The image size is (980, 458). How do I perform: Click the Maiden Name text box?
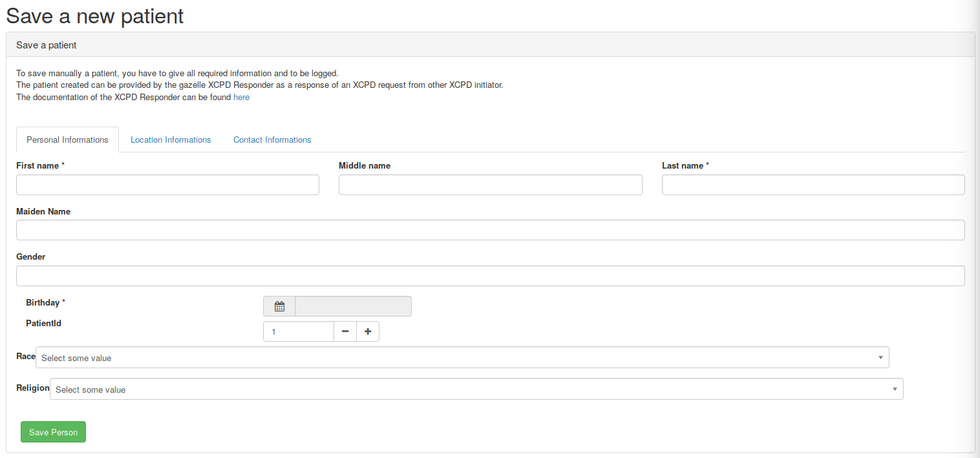pyautogui.click(x=490, y=230)
